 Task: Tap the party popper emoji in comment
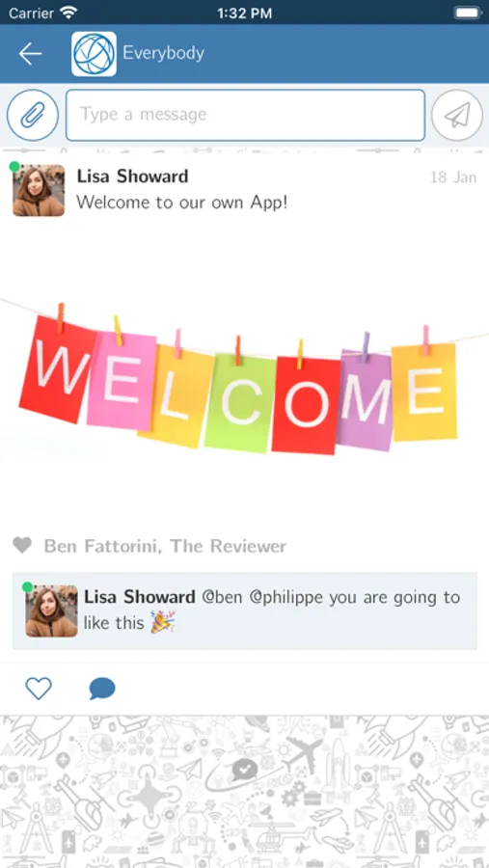coord(163,623)
